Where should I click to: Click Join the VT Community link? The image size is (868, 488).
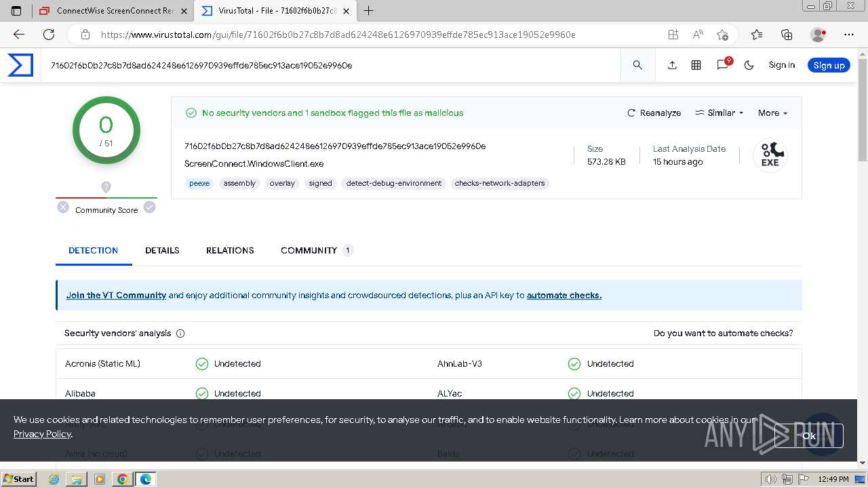(x=116, y=296)
